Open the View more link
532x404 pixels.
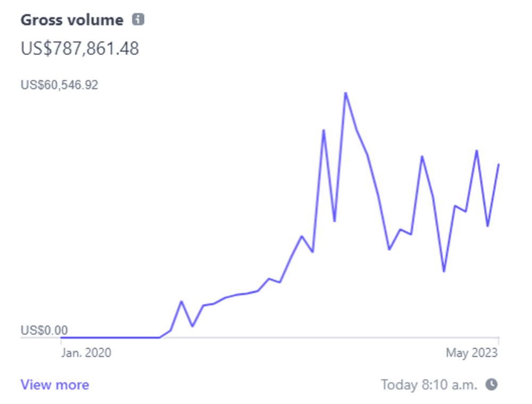pyautogui.click(x=55, y=385)
